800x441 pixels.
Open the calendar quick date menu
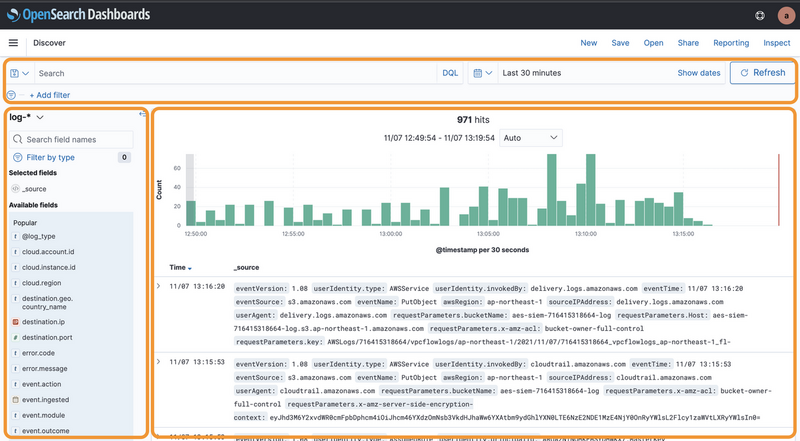[482, 73]
